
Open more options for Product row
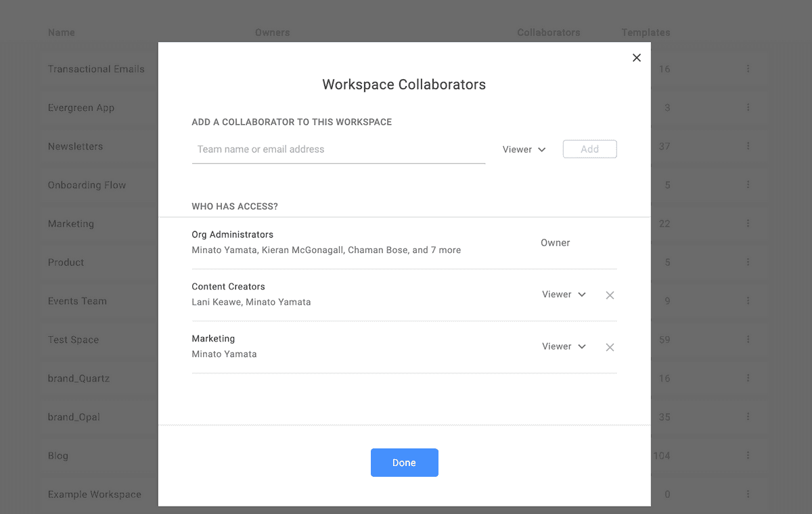click(748, 262)
